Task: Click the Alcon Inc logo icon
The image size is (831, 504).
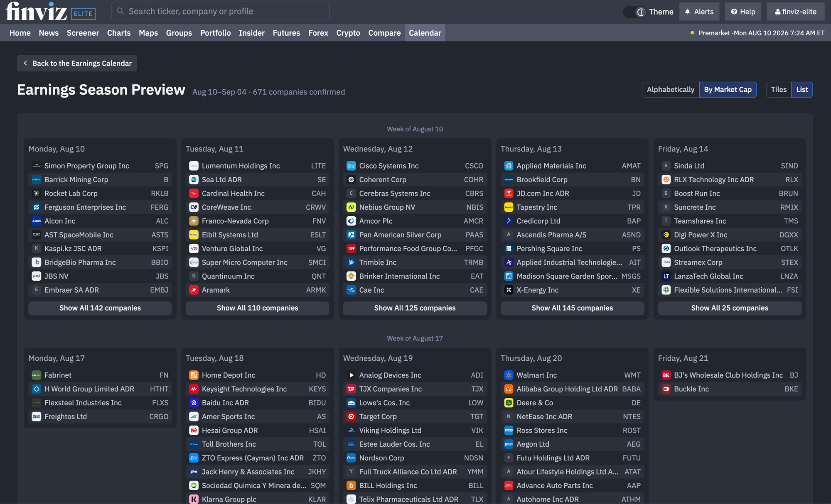Action: pos(37,221)
